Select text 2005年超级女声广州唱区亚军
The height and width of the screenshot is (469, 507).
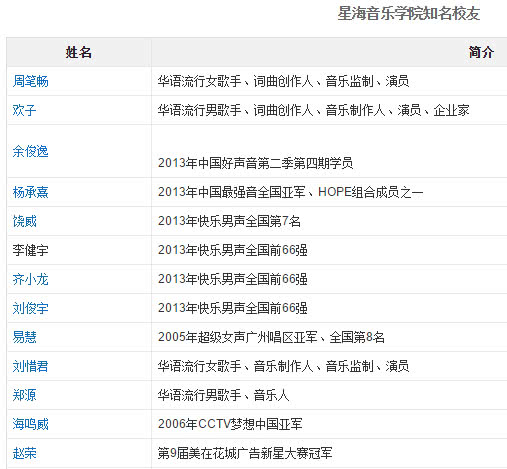point(237,337)
